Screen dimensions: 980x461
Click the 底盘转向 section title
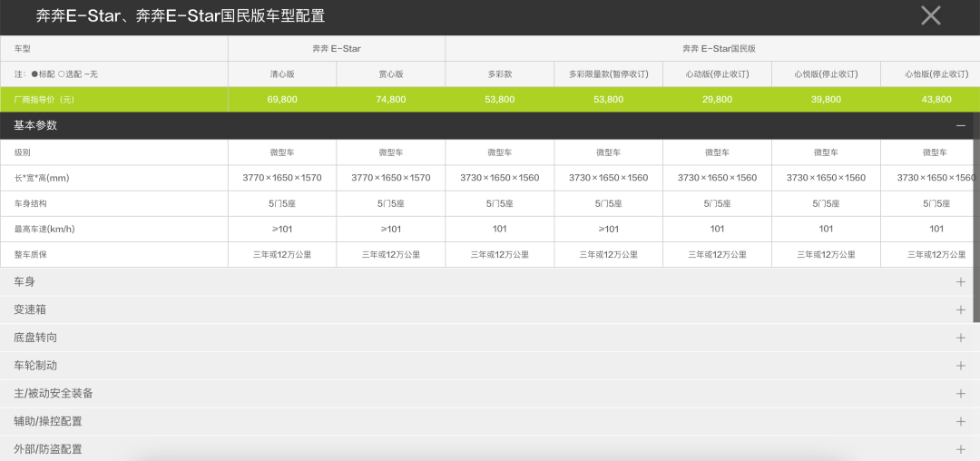(35, 338)
